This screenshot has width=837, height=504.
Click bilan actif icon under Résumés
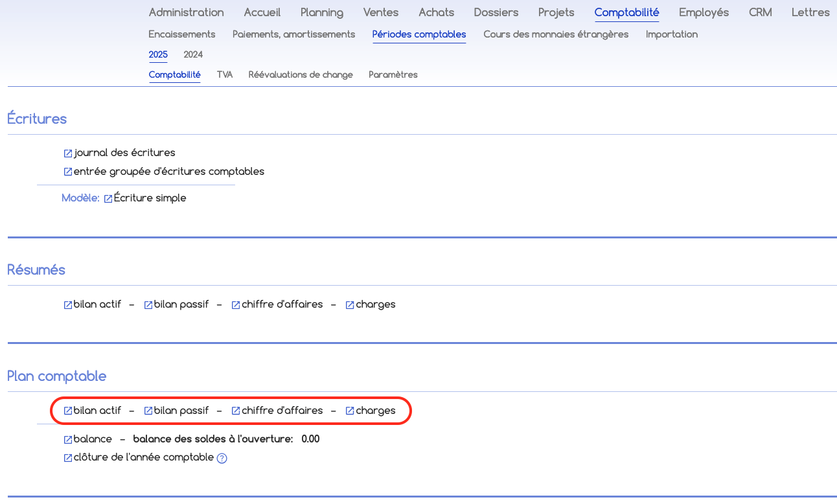tap(68, 305)
